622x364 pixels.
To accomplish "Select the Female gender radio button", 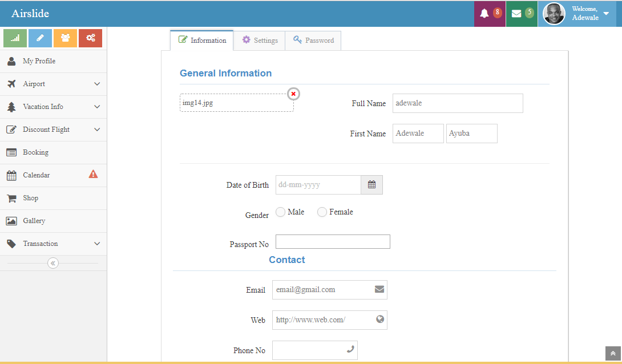I will click(322, 212).
